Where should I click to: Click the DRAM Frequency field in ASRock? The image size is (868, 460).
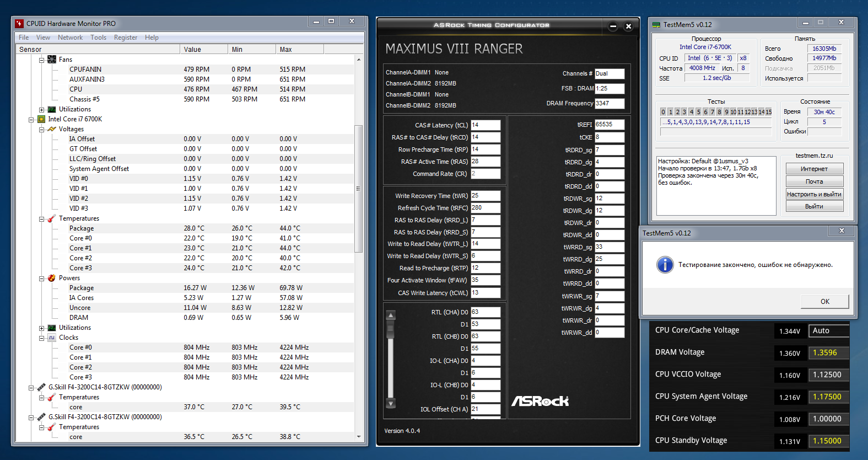[x=609, y=103]
